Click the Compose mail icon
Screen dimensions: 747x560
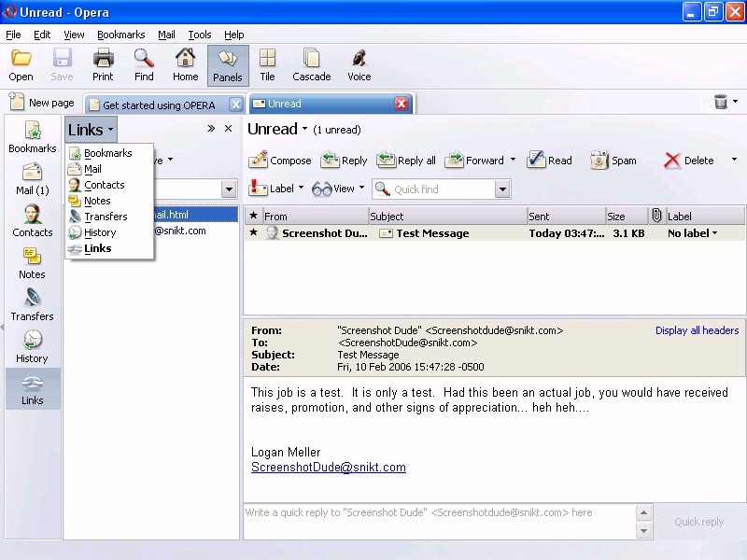click(259, 161)
